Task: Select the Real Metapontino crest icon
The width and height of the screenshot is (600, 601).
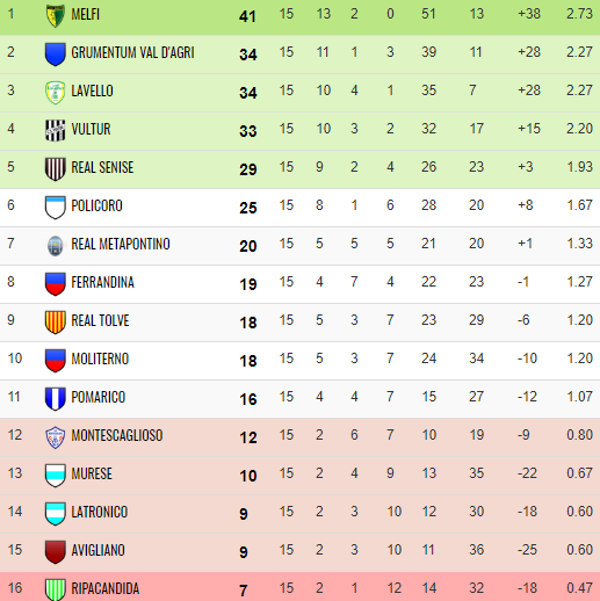Action: [x=55, y=246]
